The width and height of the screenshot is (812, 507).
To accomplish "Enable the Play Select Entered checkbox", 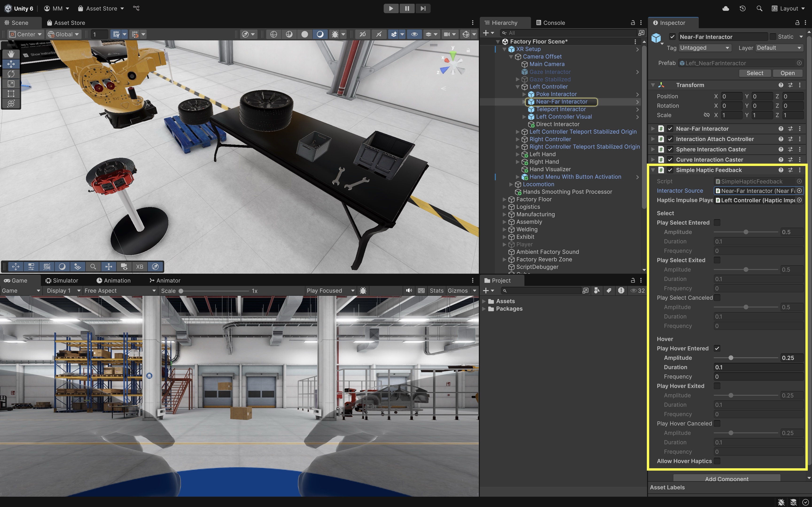I will 717,223.
